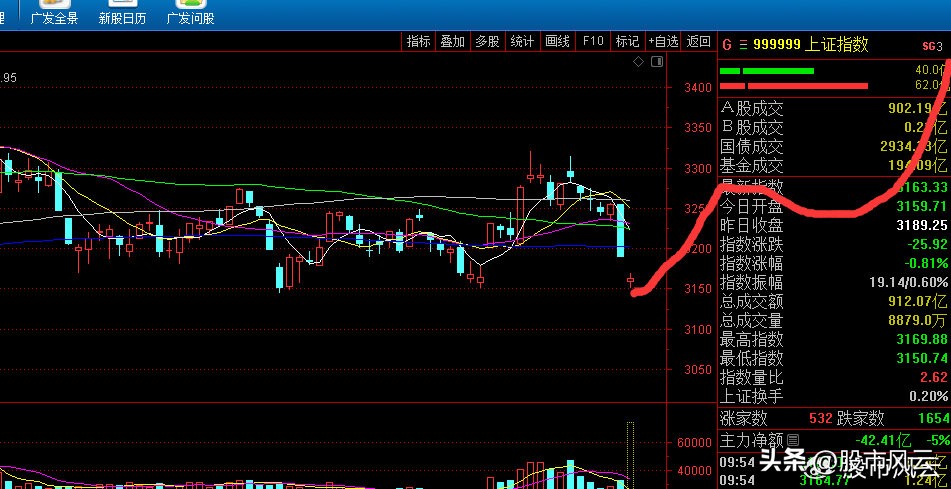Click the 返回 back button
The width and height of the screenshot is (951, 489).
click(x=698, y=41)
